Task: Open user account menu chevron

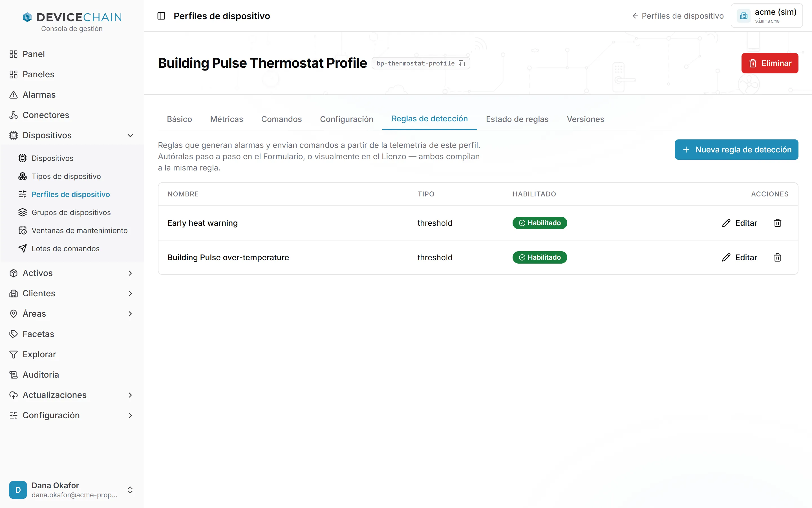Action: 130,490
